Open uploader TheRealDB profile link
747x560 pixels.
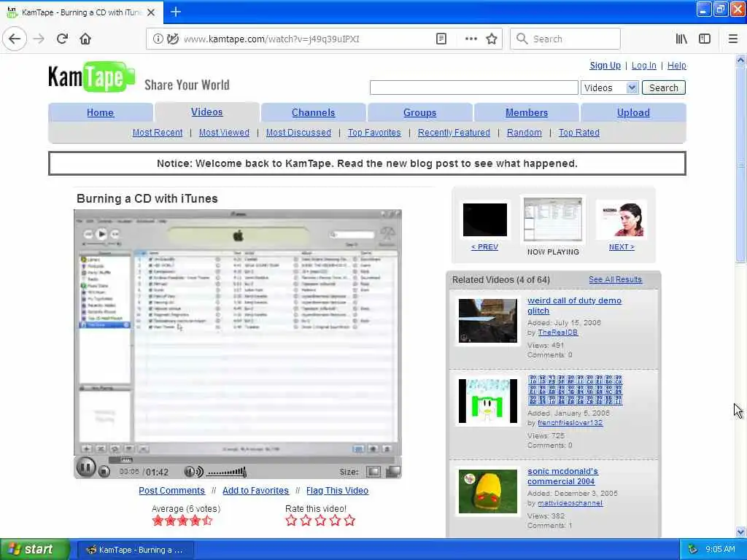pos(557,332)
